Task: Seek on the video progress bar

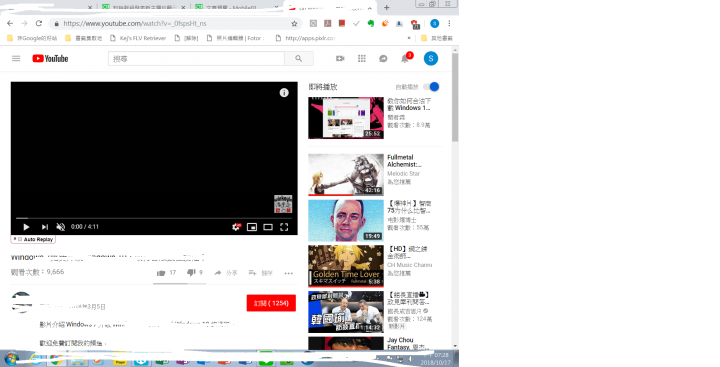Action: pyautogui.click(x=154, y=218)
